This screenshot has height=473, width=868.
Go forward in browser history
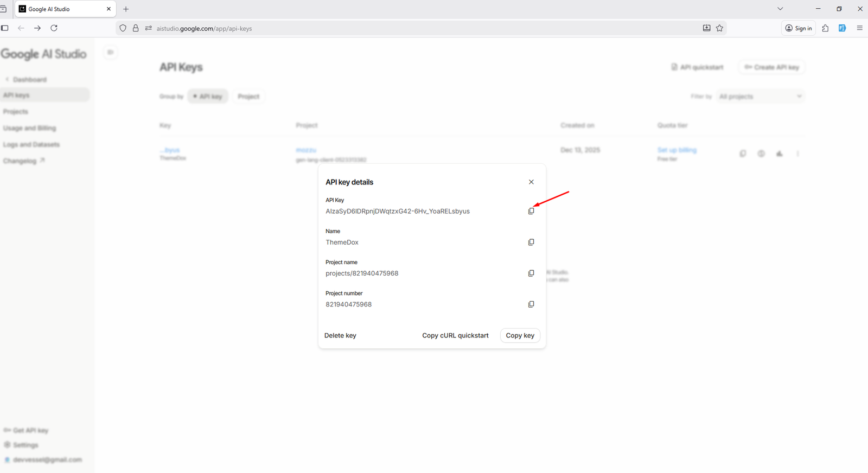click(x=37, y=28)
